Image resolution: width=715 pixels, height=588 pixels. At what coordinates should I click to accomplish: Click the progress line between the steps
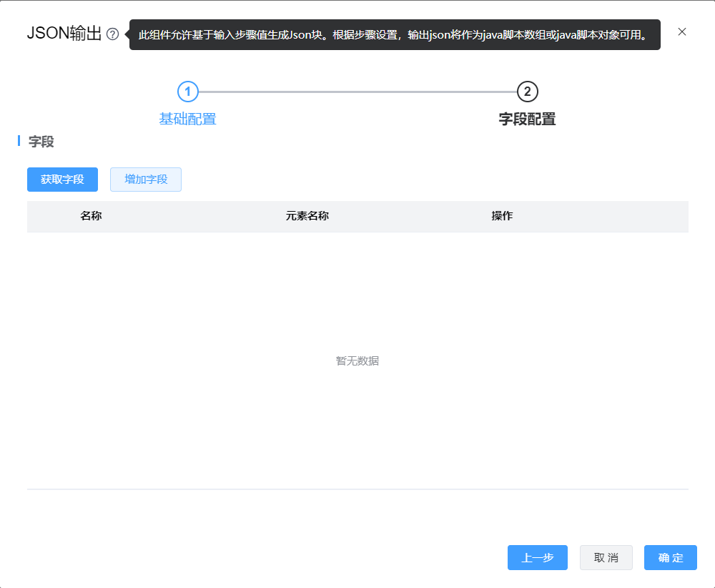357,92
